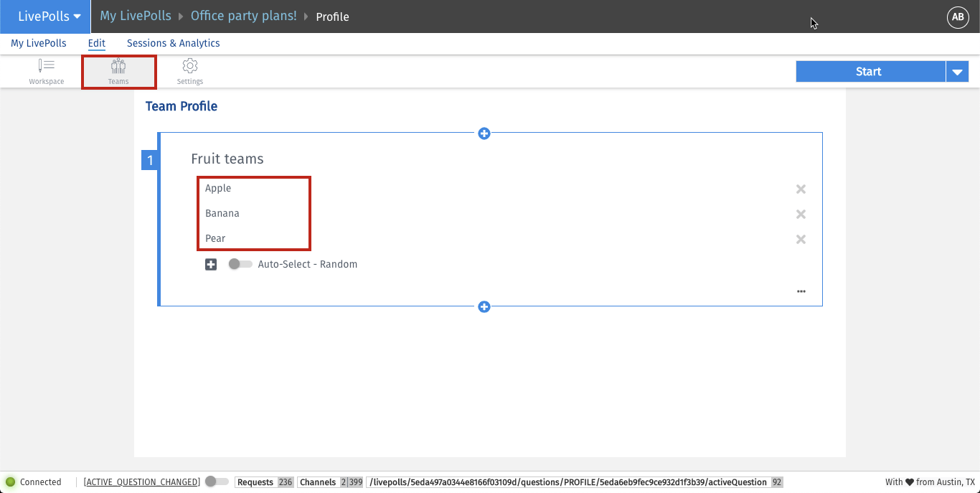This screenshot has width=980, height=493.
Task: Open Office party plans! breadcrumb
Action: [244, 16]
